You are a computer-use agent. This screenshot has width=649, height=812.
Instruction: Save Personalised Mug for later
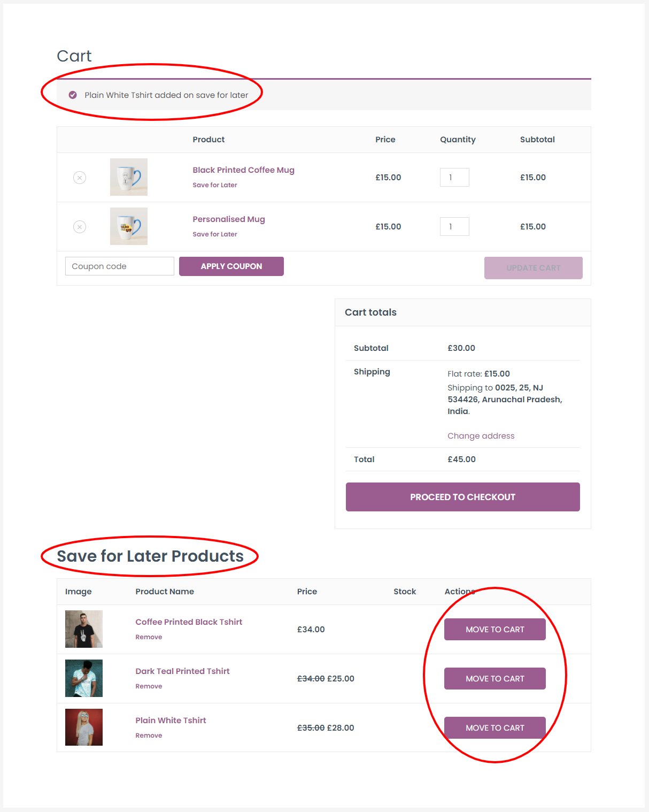coord(215,234)
